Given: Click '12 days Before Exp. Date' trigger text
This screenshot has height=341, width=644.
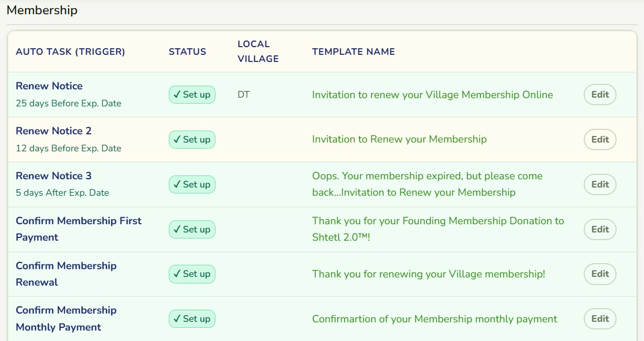Looking at the screenshot, I should tap(69, 149).
